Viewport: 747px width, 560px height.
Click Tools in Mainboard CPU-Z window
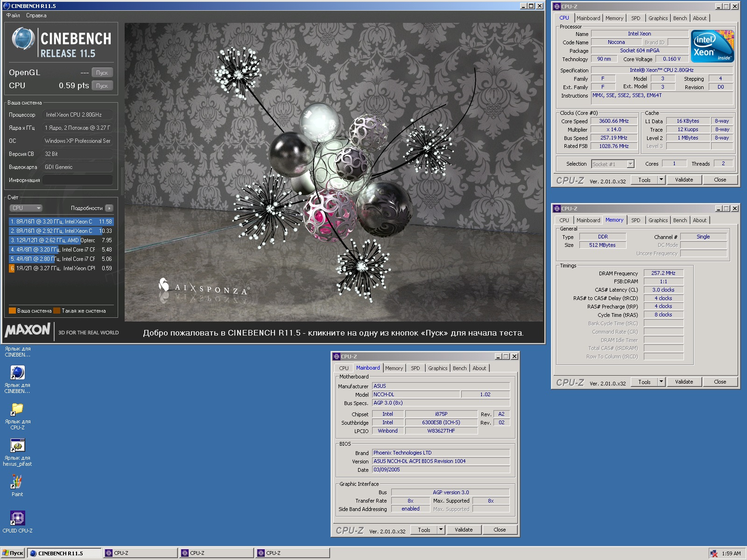pos(424,530)
